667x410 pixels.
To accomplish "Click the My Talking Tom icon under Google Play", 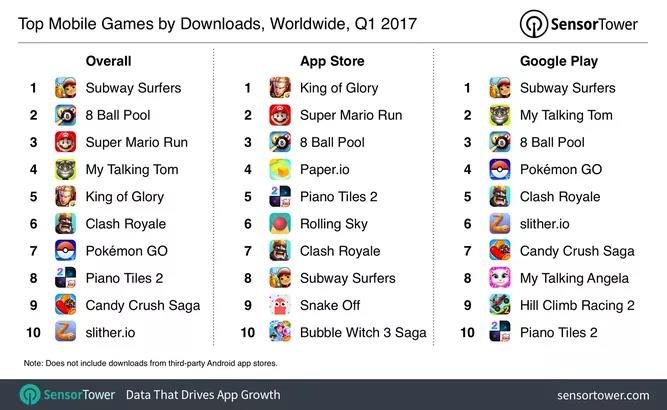I will (500, 115).
